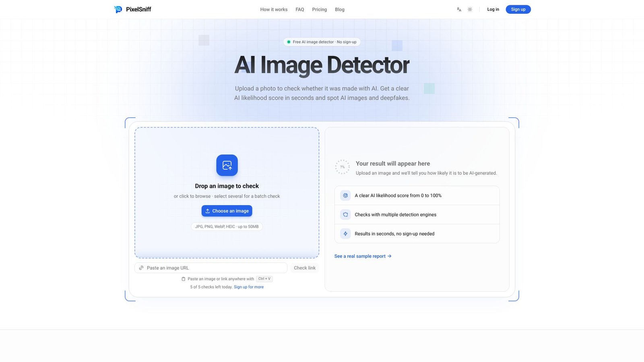The height and width of the screenshot is (362, 644).
Task: Click the Check link button
Action: [305, 268]
